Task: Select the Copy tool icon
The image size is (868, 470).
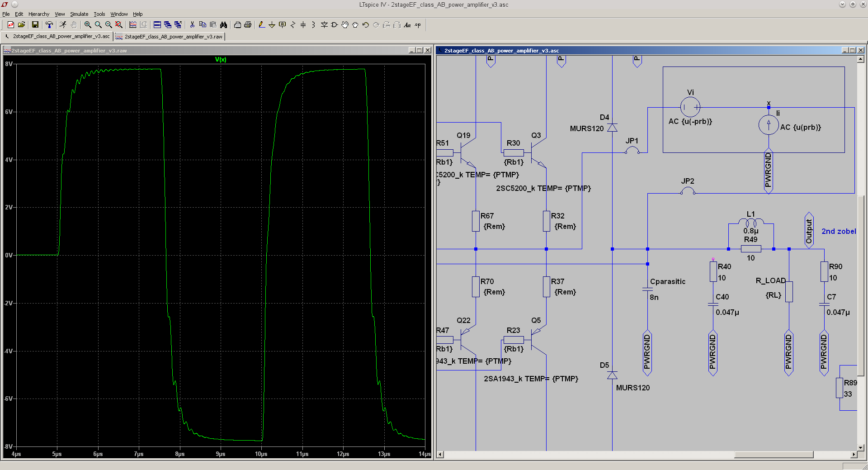Action: [203, 25]
